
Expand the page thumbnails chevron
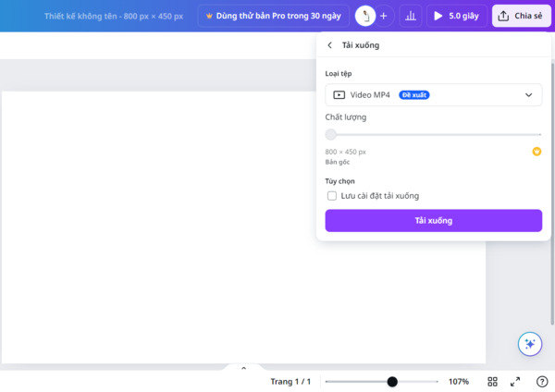point(243,368)
